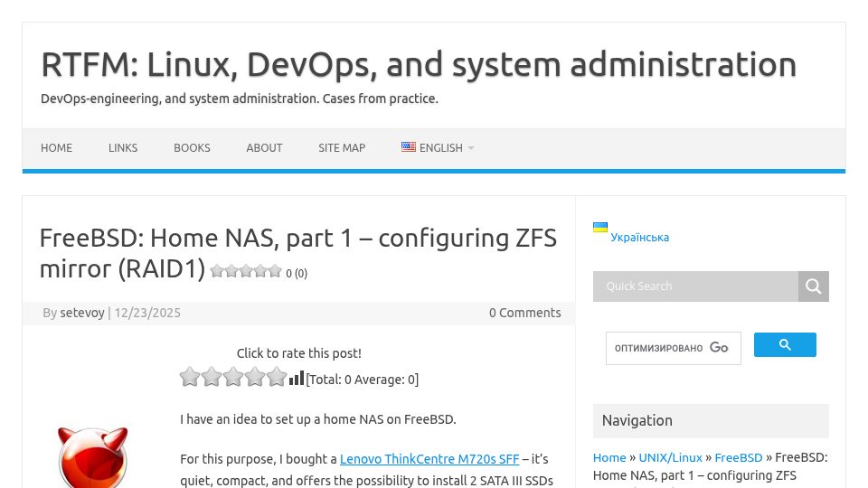Rate post two stars in Click to rate row

tap(212, 377)
